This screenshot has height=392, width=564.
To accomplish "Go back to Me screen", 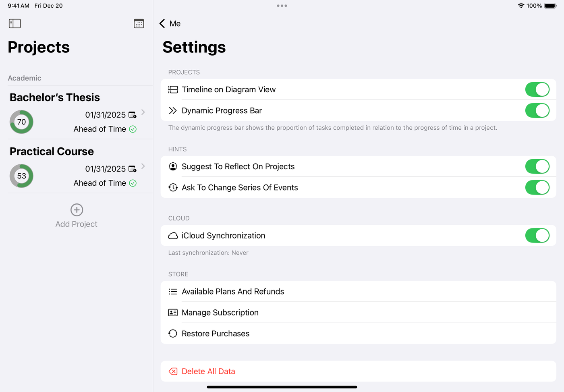I will [170, 23].
